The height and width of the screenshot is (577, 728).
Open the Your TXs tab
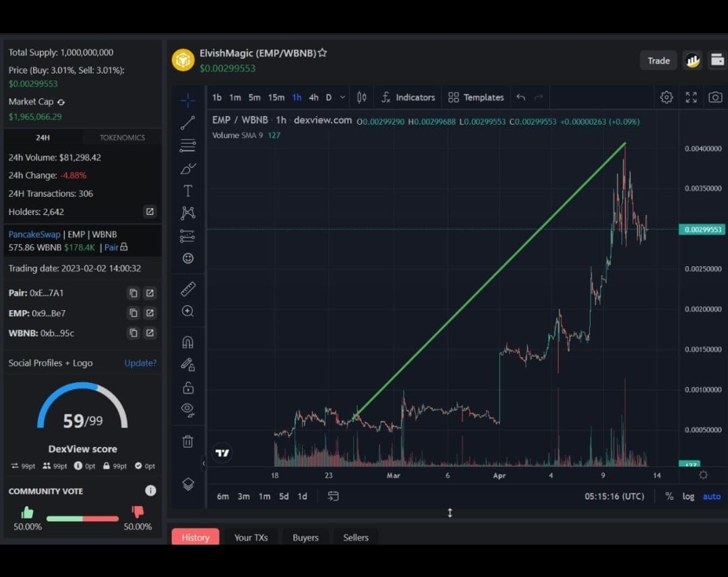coord(251,537)
